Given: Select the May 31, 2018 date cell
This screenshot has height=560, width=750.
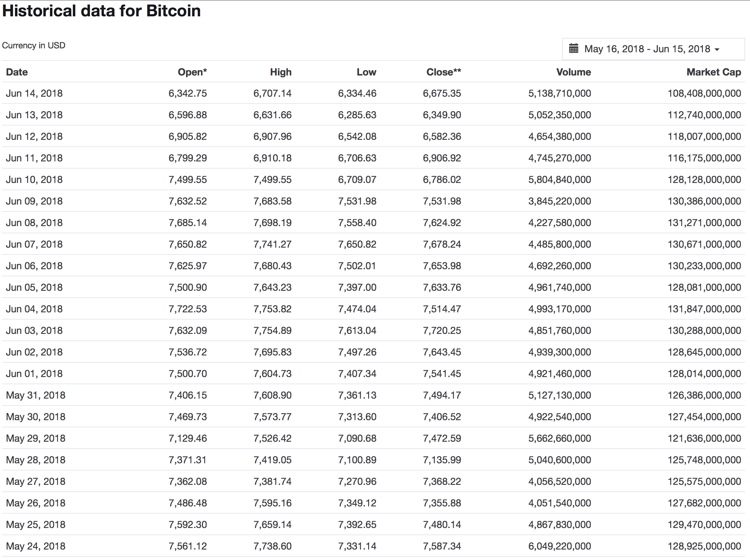Looking at the screenshot, I should click(36, 395).
